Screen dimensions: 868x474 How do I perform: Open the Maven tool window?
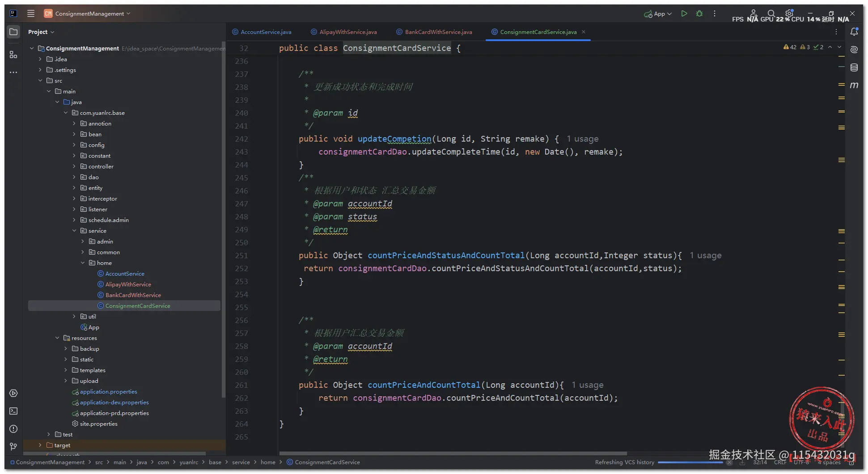click(x=854, y=85)
